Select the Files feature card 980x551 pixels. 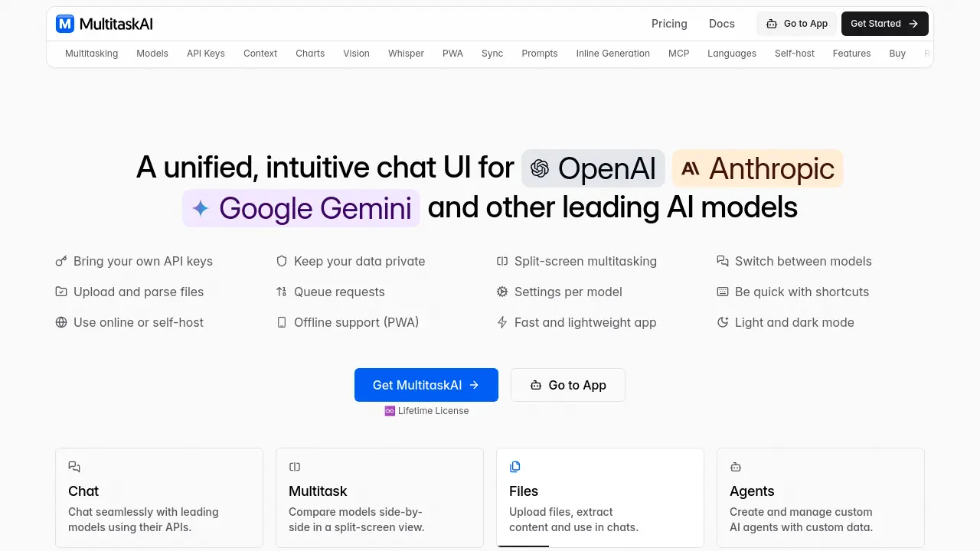(600, 497)
